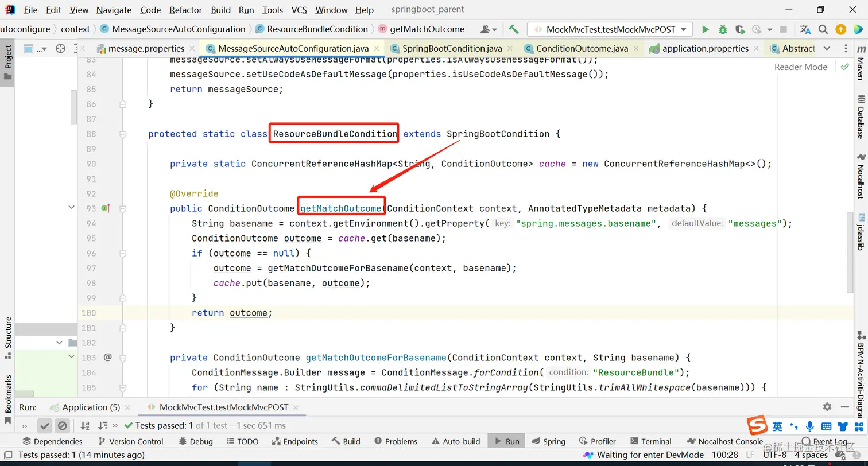
Task: Collapse the method fold marker on line 103
Action: click(x=122, y=358)
